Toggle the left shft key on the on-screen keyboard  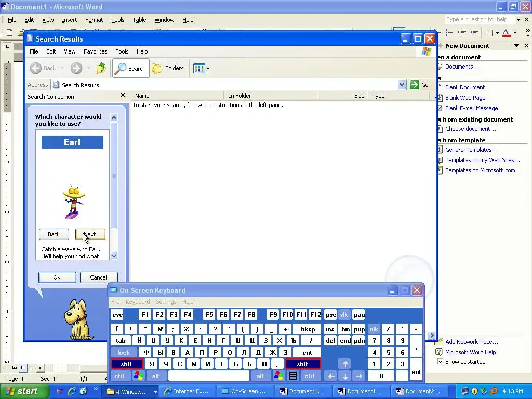126,364
